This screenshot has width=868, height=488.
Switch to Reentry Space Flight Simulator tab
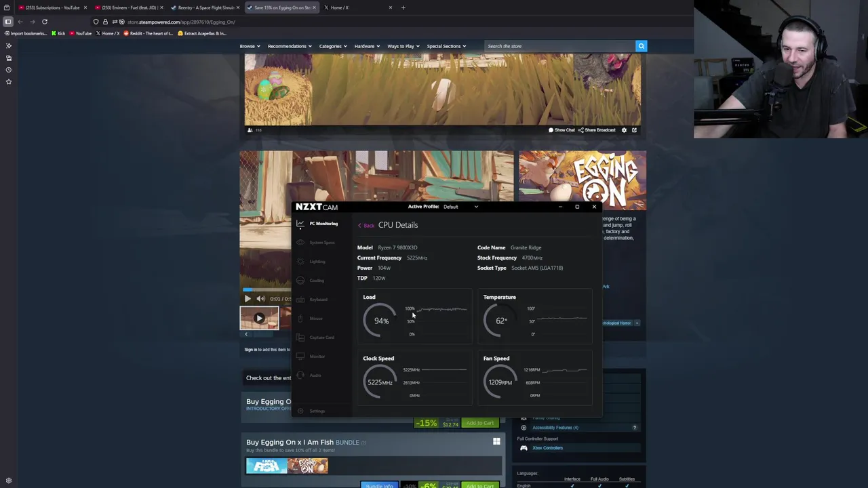point(205,7)
